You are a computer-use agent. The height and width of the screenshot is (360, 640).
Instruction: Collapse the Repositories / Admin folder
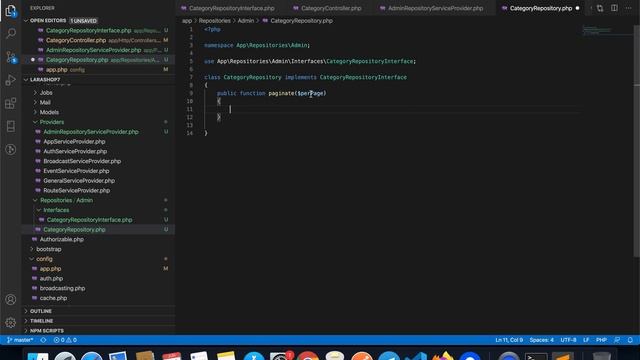point(67,200)
